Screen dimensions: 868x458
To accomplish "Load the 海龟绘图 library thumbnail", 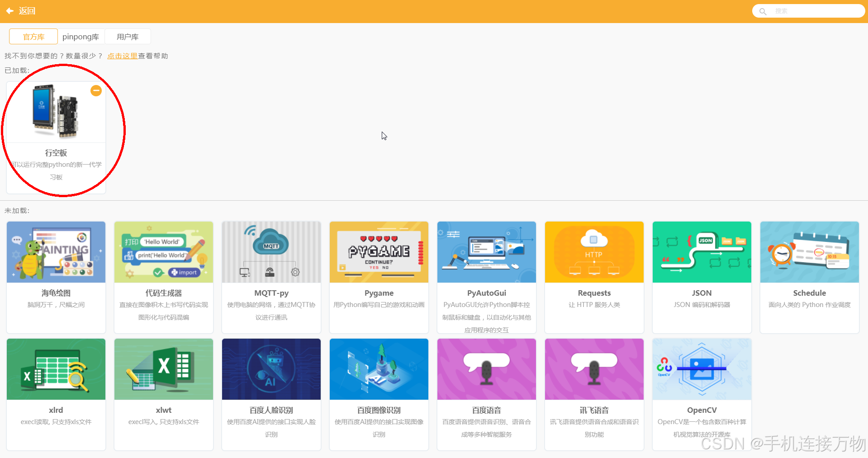I will pos(56,252).
